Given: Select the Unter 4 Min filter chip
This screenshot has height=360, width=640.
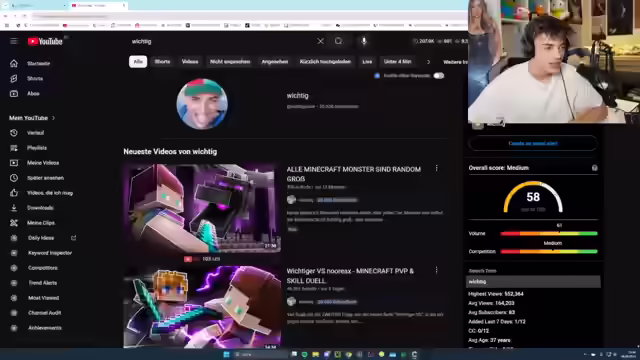Looking at the screenshot, I should tap(397, 62).
